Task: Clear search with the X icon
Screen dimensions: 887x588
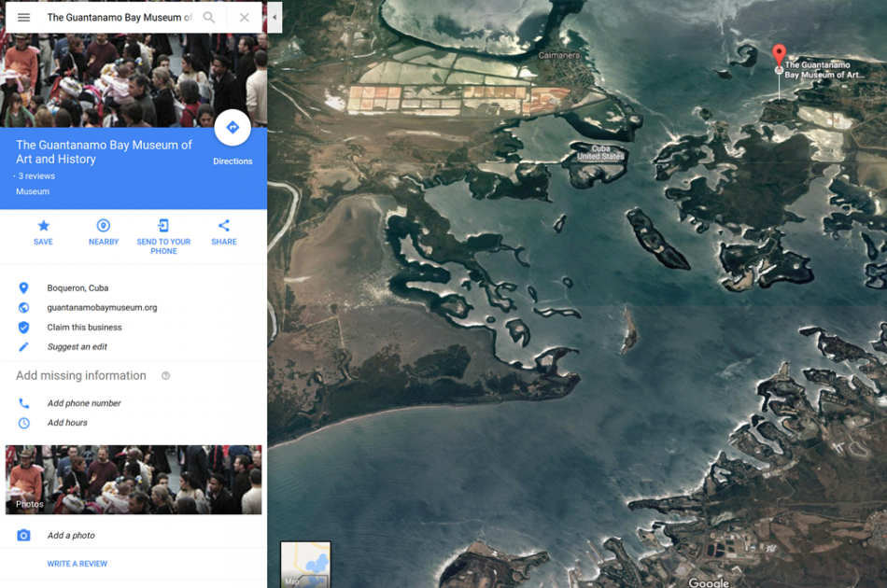Action: click(245, 18)
